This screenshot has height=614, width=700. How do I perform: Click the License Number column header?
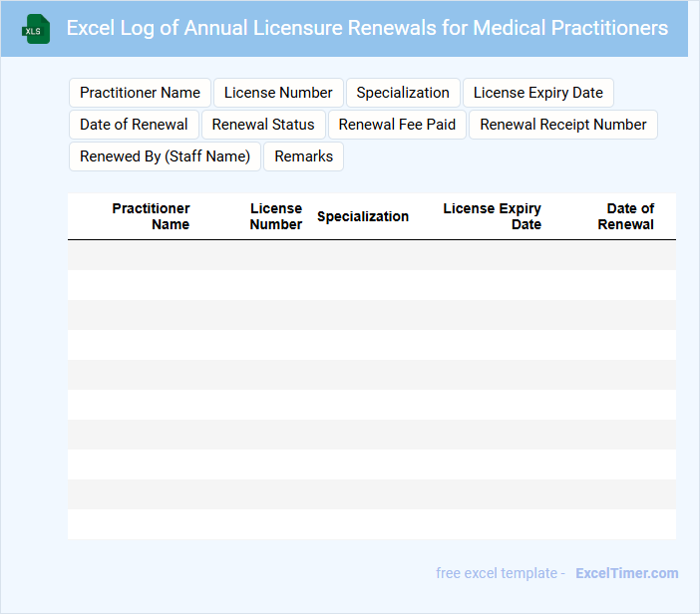point(276,216)
